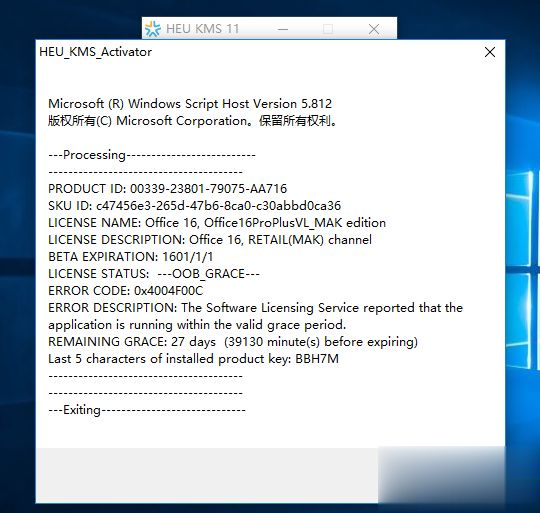
Task: Click the 'application is running within' line
Action: click(197, 325)
